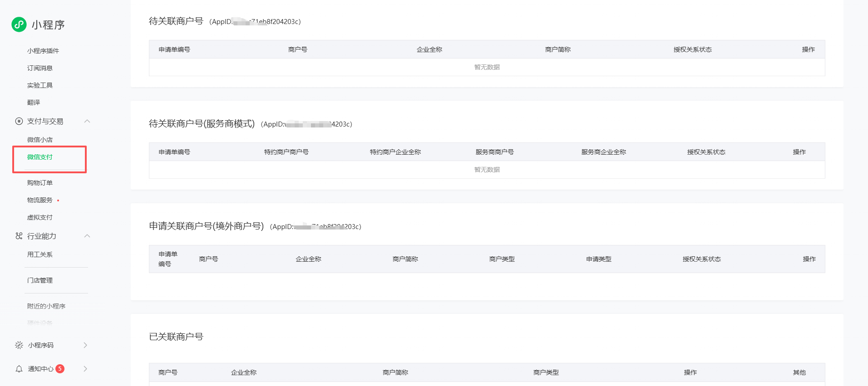Open 翻译 in the sidebar
The width and height of the screenshot is (868, 386).
click(34, 103)
